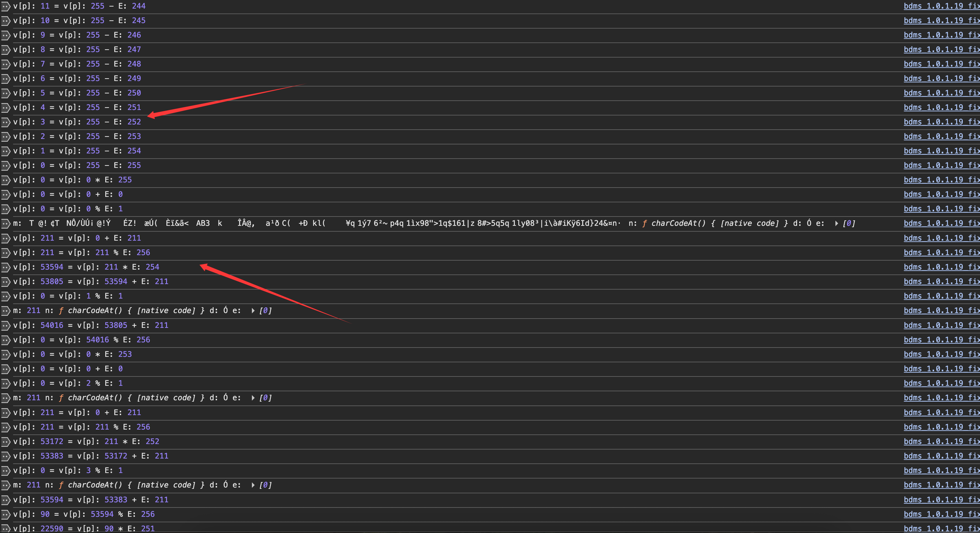
Task: Click logpoint icon beside 'v[p]: 0 = v[p]: 0 * E: 255'
Action: coord(5,180)
